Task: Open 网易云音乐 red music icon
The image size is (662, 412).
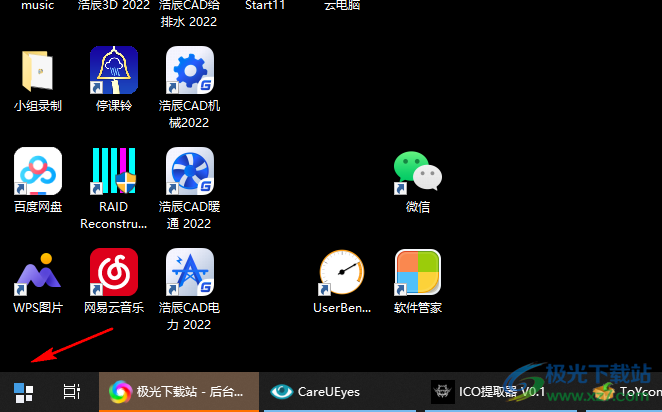Action: [x=114, y=272]
